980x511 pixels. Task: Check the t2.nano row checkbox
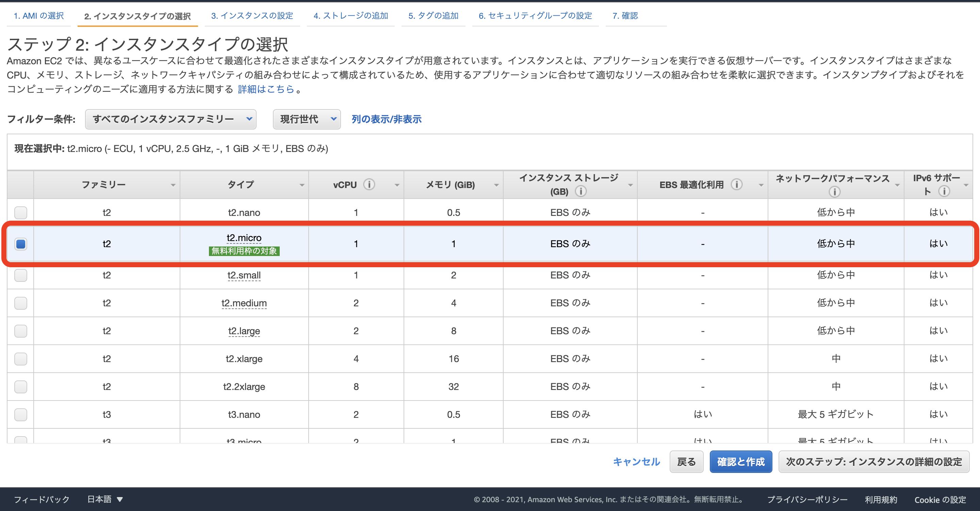(x=20, y=212)
